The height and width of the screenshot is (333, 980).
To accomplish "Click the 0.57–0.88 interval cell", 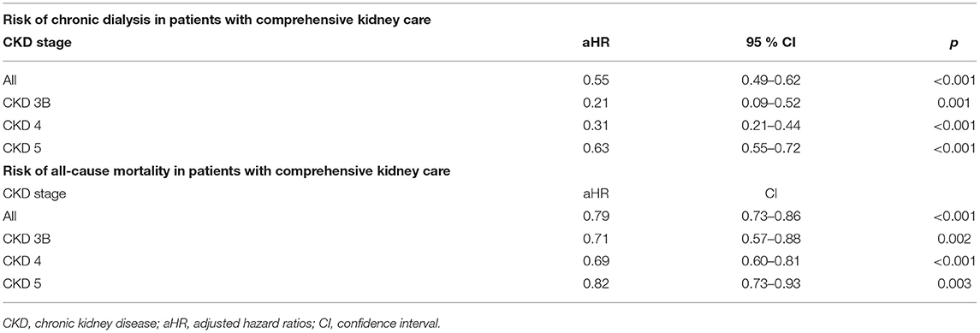I will [768, 239].
